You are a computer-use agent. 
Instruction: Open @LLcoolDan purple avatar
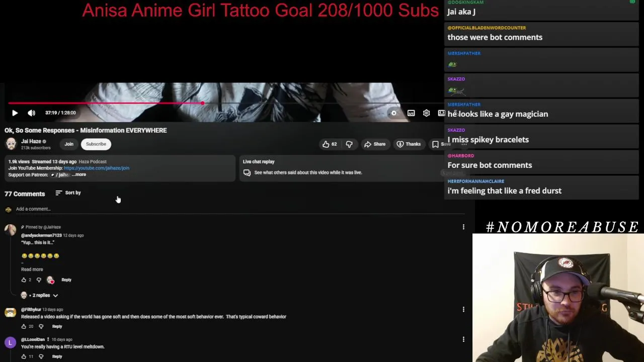(10, 343)
